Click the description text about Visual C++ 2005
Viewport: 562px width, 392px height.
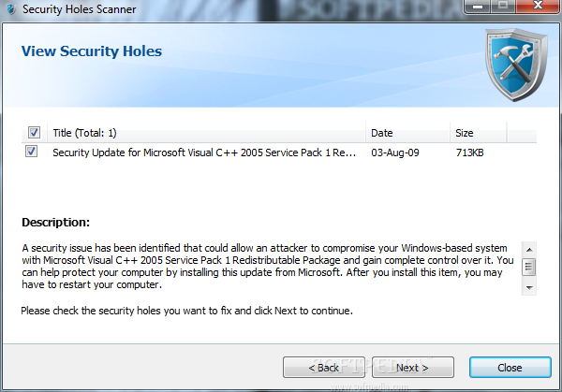[268, 267]
